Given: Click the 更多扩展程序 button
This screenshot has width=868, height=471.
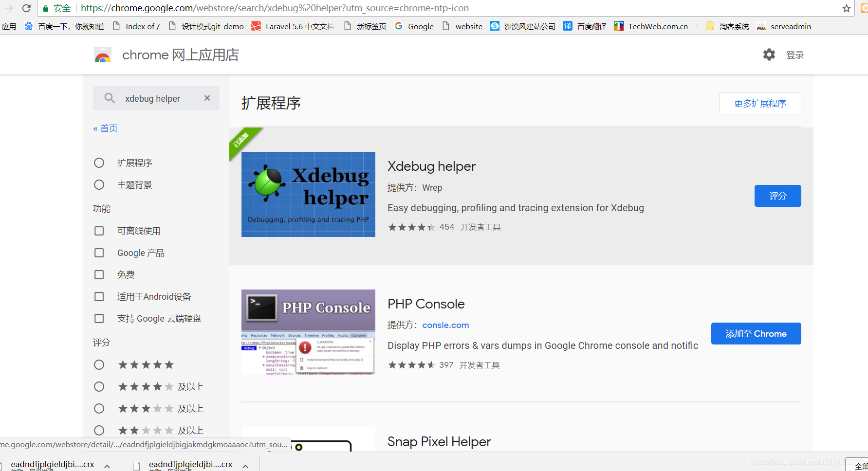Looking at the screenshot, I should [x=760, y=103].
